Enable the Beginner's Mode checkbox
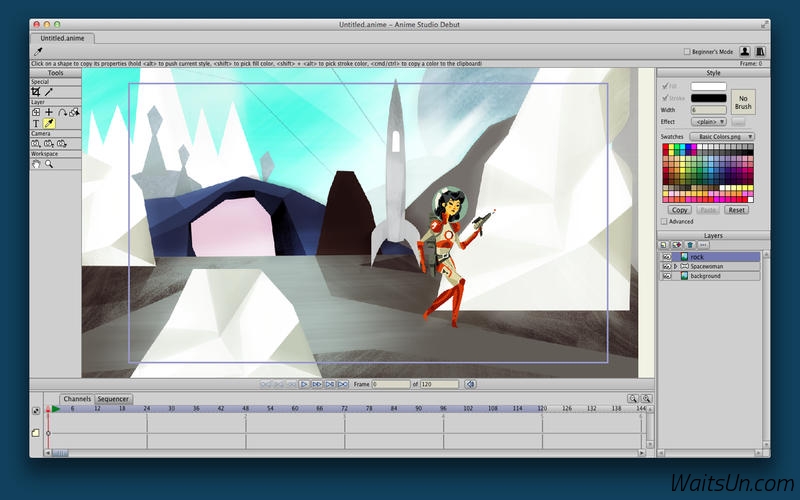 point(687,52)
